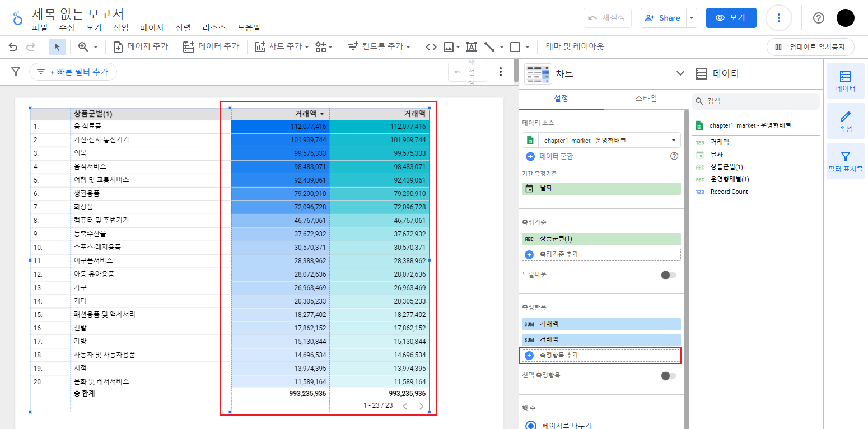Open the 정렬 menu
The width and height of the screenshot is (868, 429).
coord(183,27)
